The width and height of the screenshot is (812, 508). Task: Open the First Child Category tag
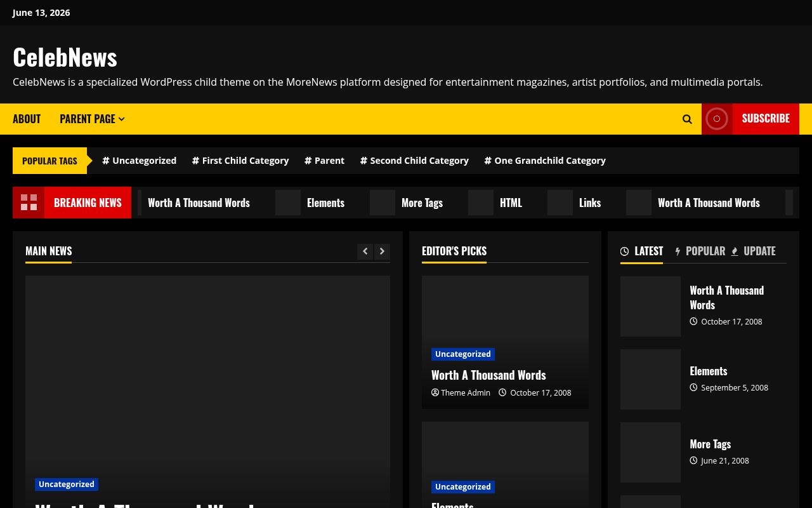coord(240,161)
